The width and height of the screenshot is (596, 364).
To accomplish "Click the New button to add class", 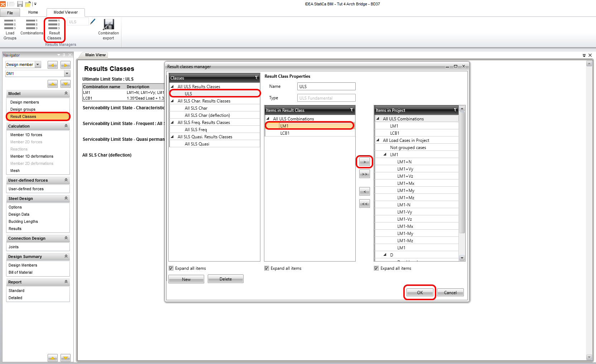I will (x=186, y=279).
